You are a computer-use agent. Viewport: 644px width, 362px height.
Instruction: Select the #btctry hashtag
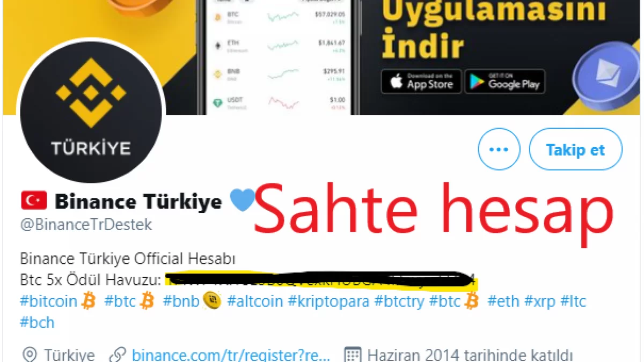click(399, 301)
